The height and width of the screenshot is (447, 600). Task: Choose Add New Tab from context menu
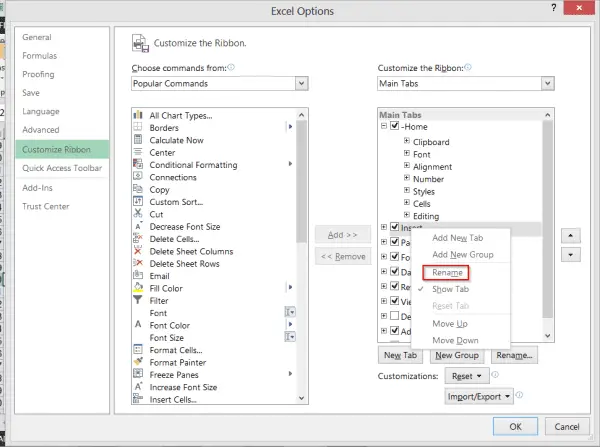(458, 238)
